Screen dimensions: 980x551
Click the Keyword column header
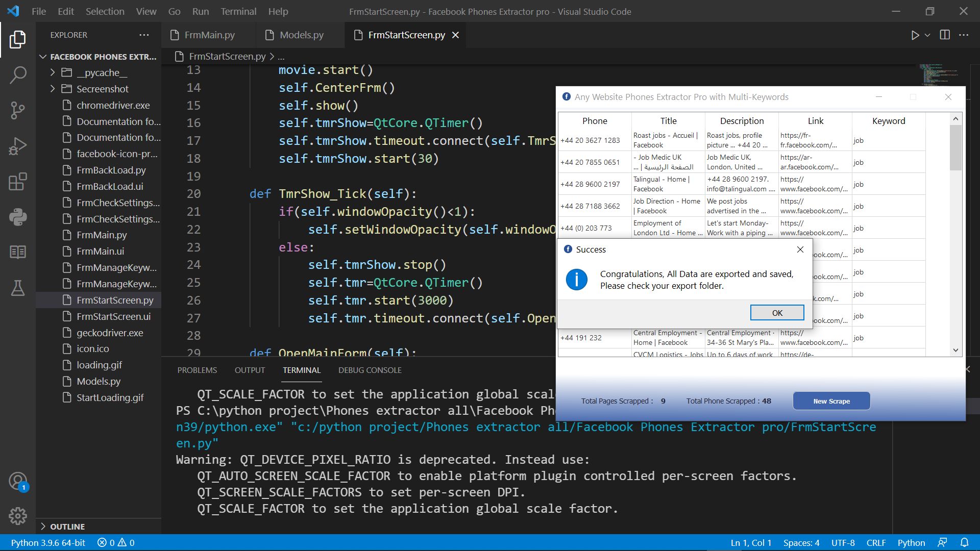(888, 121)
